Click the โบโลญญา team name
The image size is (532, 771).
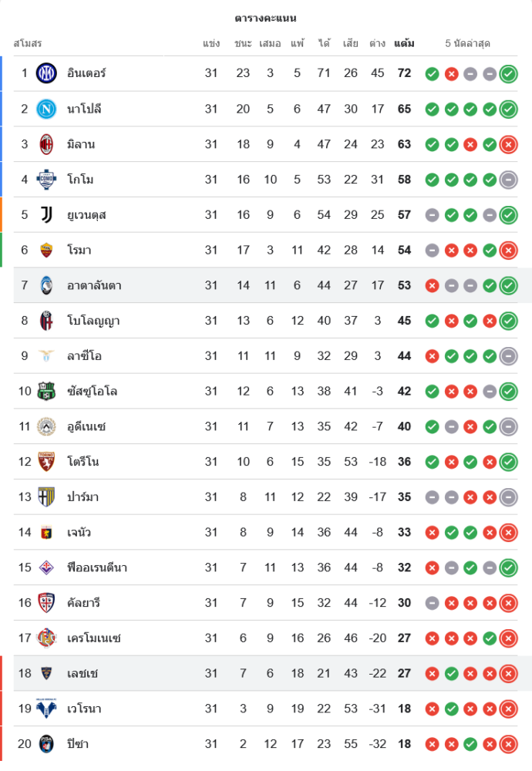click(93, 321)
